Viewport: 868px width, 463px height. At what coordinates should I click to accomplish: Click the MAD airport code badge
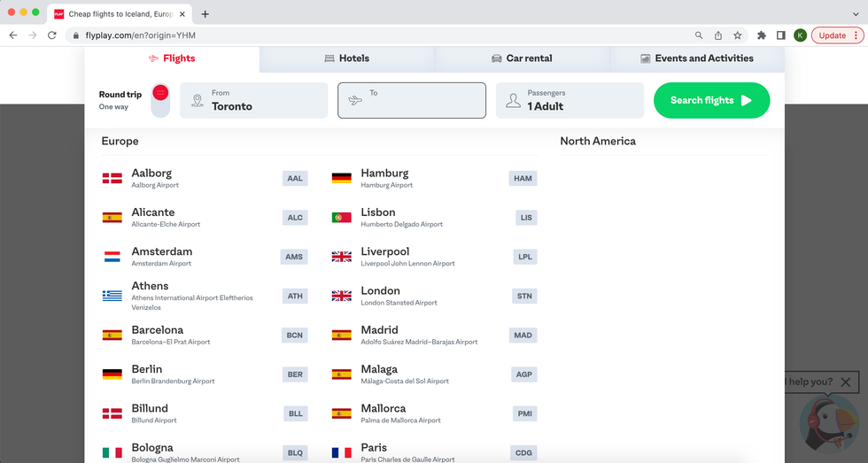(523, 336)
